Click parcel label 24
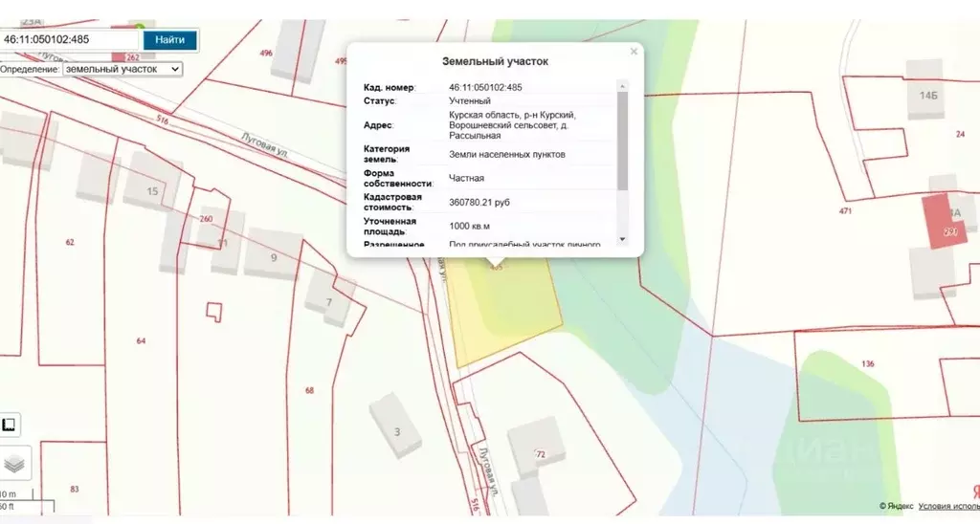This screenshot has width=980, height=524. point(960,134)
